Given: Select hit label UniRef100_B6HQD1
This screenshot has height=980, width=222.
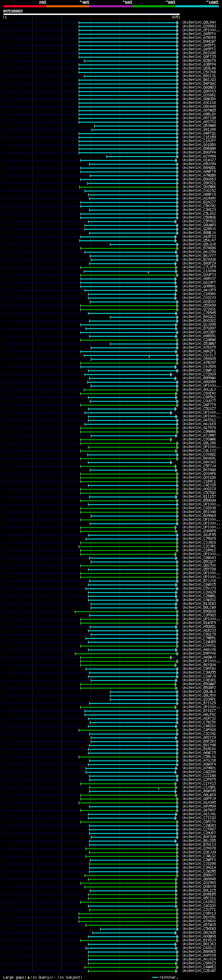Looking at the screenshot, I should pyautogui.click(x=199, y=168).
